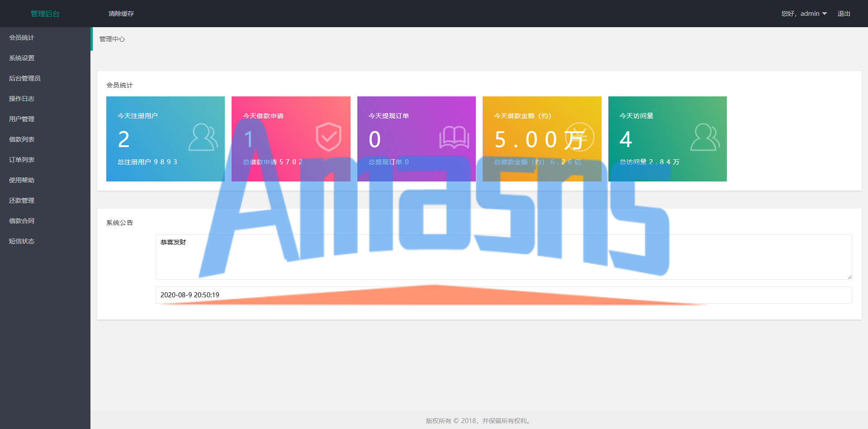Open 还款管理 sidebar item
Screen dimensions: 868x429
coord(22,200)
